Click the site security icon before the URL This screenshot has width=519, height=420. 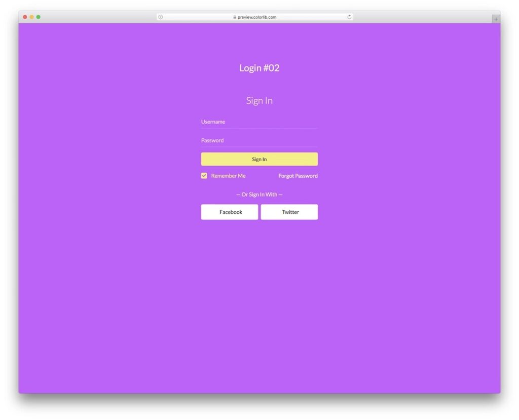tap(234, 17)
